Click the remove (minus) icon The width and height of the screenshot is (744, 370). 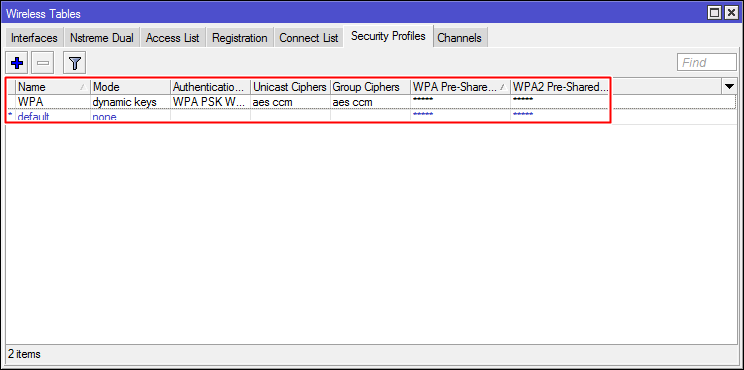point(43,62)
